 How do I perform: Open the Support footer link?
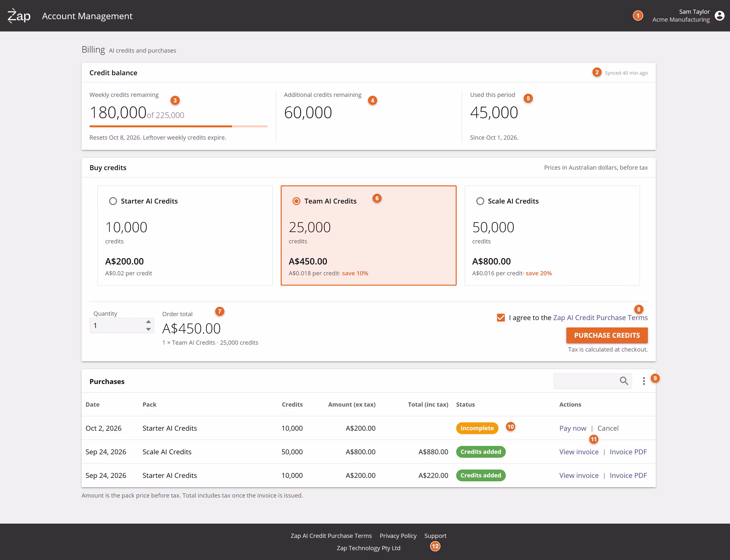[435, 536]
